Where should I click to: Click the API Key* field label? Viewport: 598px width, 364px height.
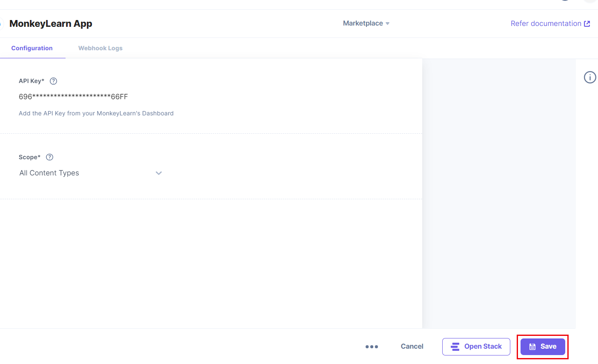31,81
